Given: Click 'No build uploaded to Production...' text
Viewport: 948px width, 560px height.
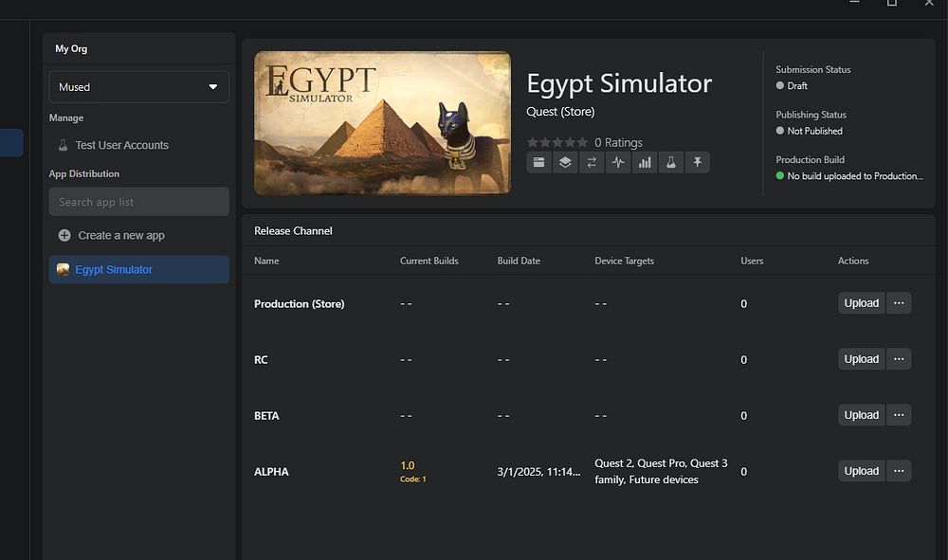Looking at the screenshot, I should 855,176.
